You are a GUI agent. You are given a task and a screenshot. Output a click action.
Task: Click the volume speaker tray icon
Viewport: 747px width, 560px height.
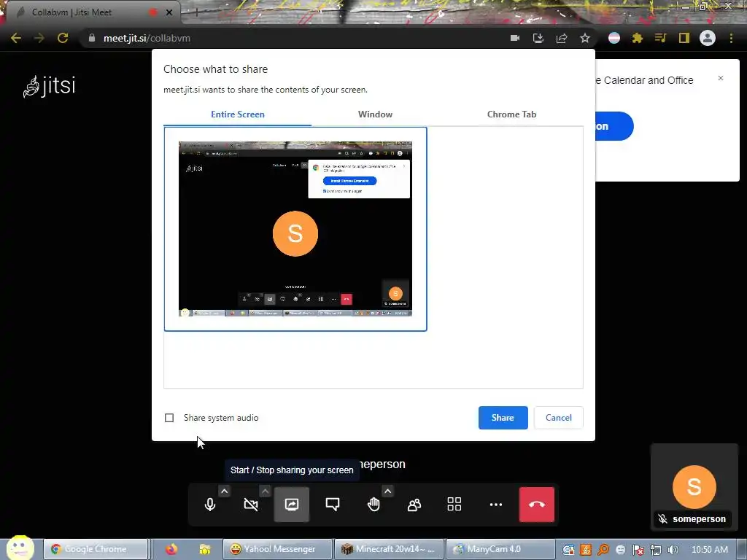coord(673,550)
